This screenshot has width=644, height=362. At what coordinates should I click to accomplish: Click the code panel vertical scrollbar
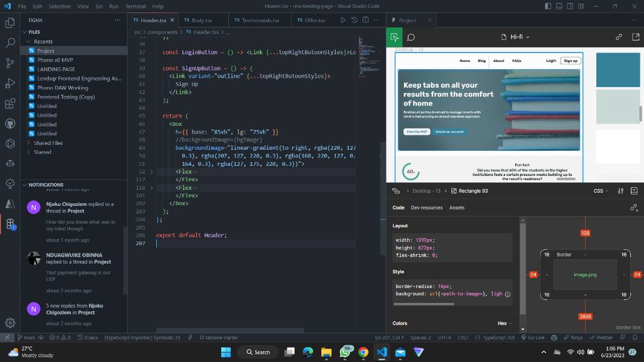tap(522, 270)
